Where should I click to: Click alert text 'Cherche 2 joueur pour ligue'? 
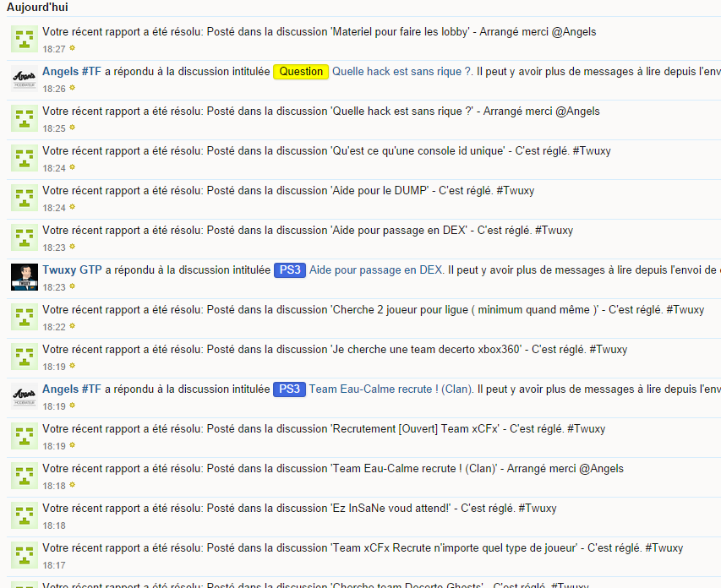(400, 310)
